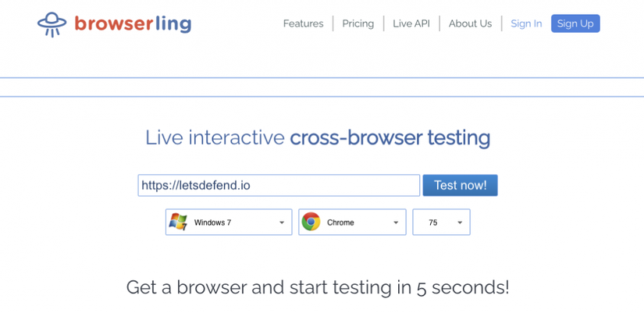Open the Live API page
Viewport: 644px width, 313px height.
click(411, 24)
